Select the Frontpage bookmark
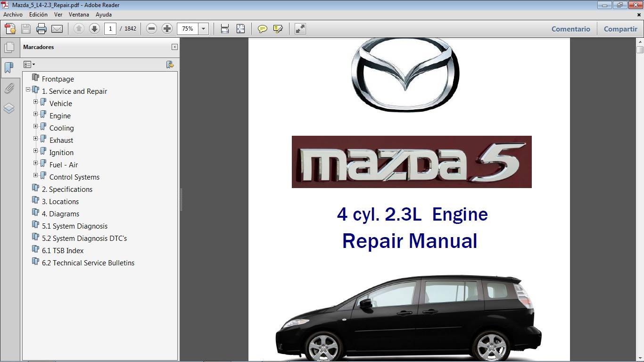644x362 pixels. point(58,79)
